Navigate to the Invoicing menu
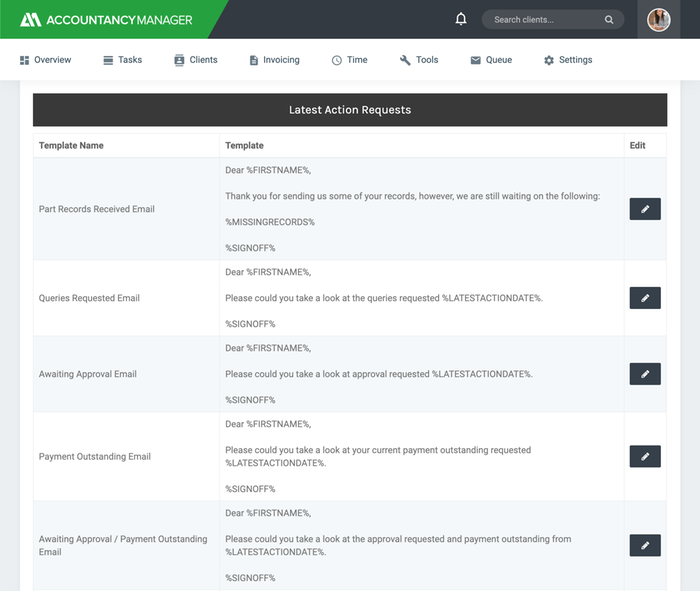 274,60
